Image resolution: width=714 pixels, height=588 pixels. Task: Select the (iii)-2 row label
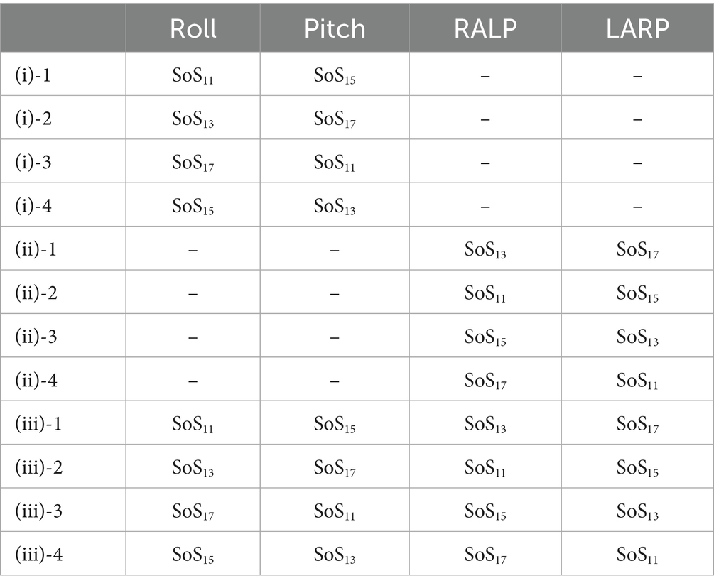(38, 467)
